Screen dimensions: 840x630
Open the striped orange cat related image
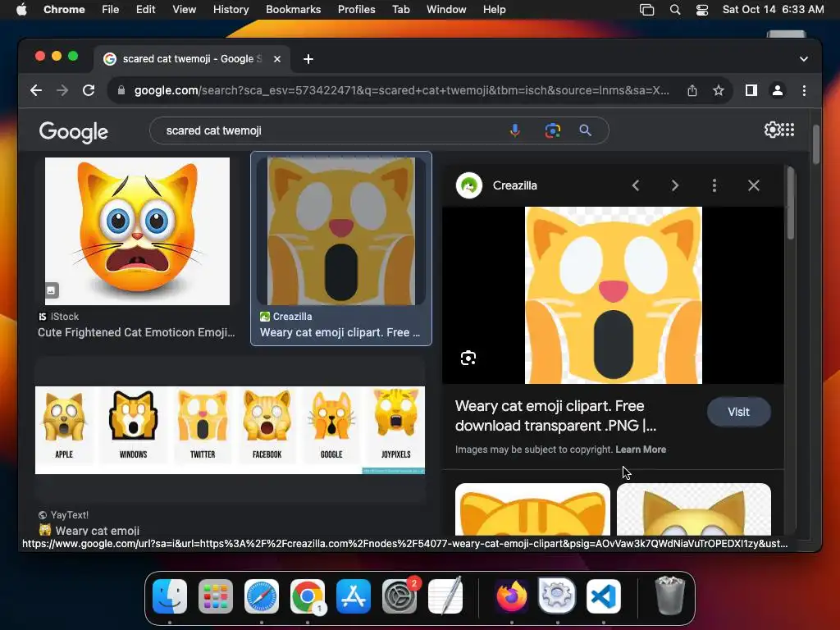click(532, 509)
